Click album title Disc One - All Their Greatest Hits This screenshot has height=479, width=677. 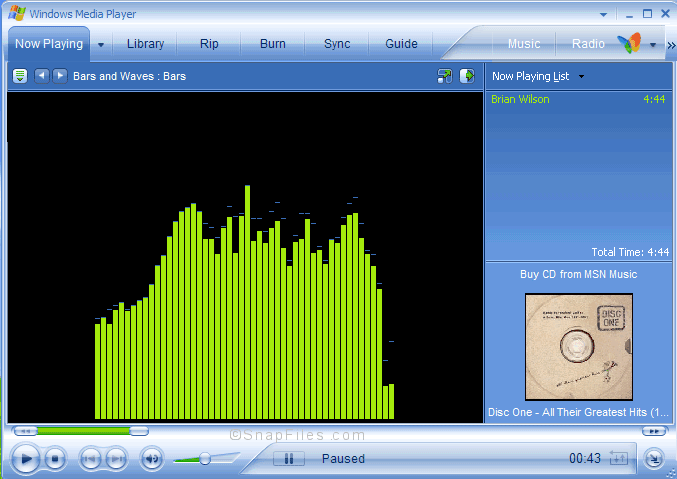(x=578, y=412)
